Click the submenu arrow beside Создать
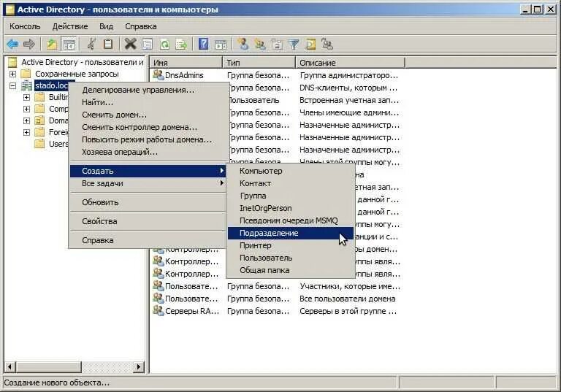The image size is (561, 392). click(222, 171)
